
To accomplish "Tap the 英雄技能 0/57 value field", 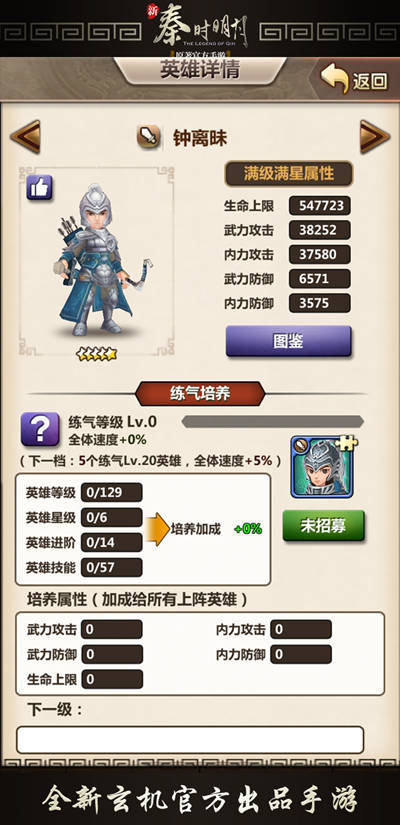I will coord(112,568).
